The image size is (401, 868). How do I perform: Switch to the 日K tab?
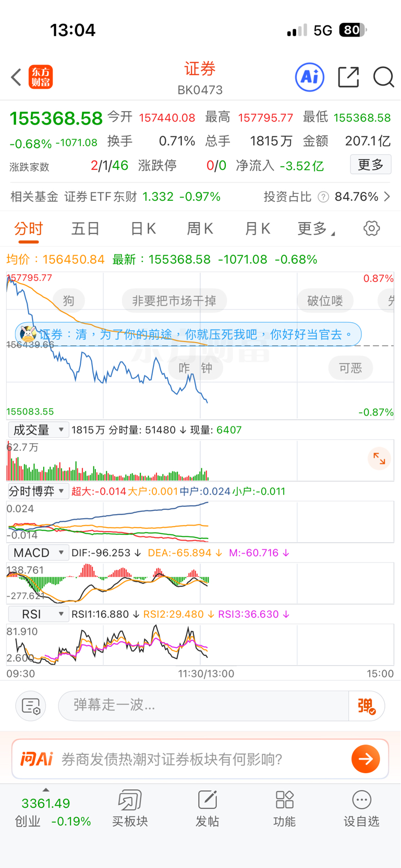click(x=143, y=228)
